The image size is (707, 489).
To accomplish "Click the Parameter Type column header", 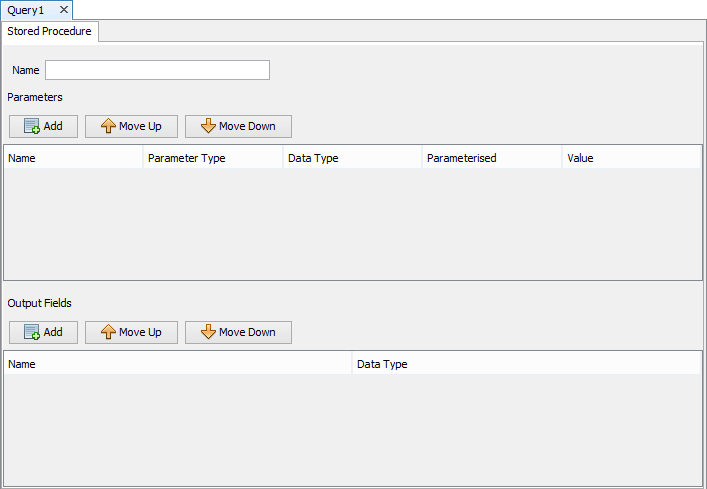I will coord(212,158).
